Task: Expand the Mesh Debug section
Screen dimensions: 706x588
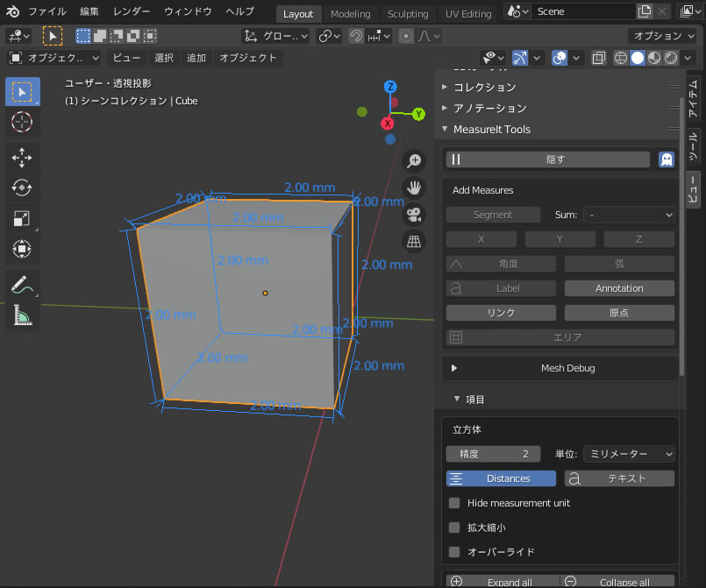Action: tap(454, 368)
